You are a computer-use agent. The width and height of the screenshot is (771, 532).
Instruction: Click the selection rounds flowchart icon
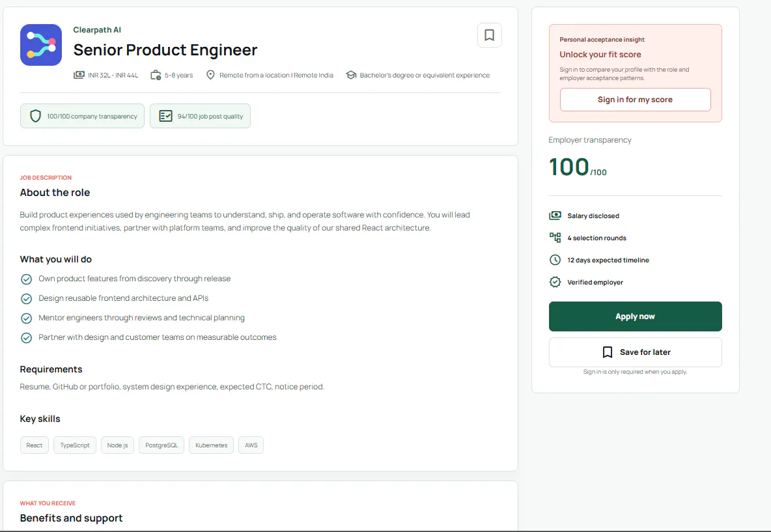tap(555, 238)
